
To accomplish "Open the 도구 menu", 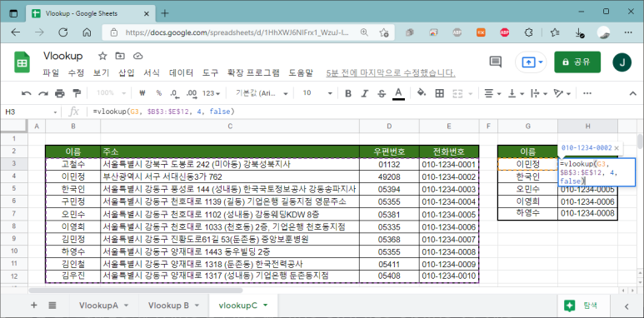I will (210, 73).
